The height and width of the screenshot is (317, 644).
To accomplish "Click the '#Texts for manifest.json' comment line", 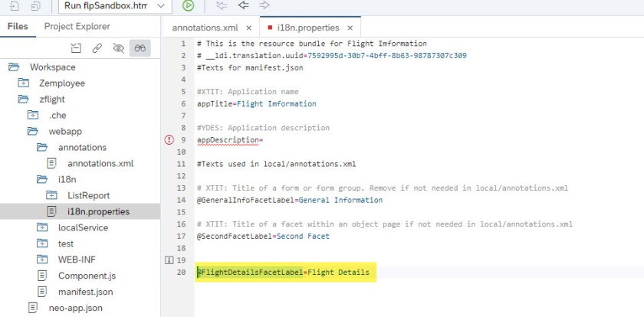I will [x=250, y=67].
